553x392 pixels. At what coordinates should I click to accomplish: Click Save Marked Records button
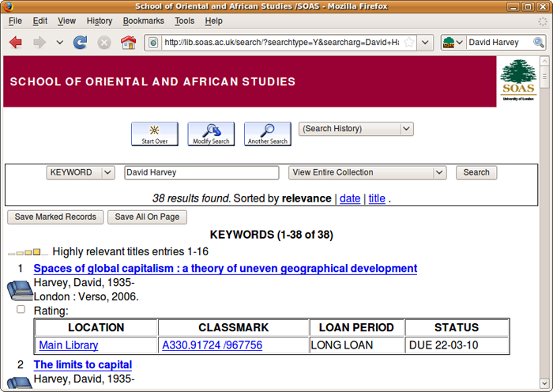55,217
